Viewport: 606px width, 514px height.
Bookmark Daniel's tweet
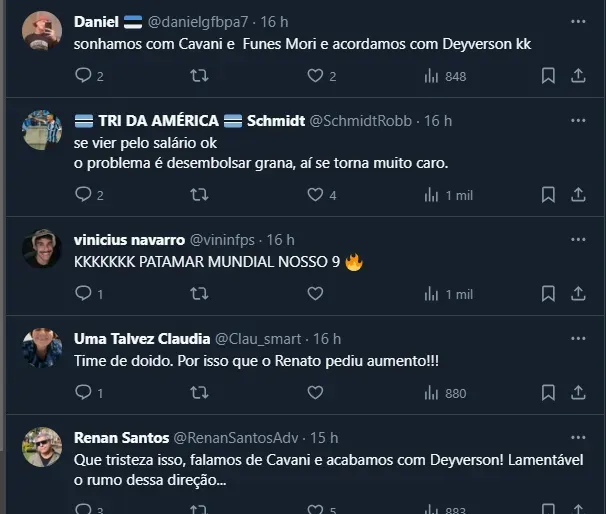pos(548,76)
